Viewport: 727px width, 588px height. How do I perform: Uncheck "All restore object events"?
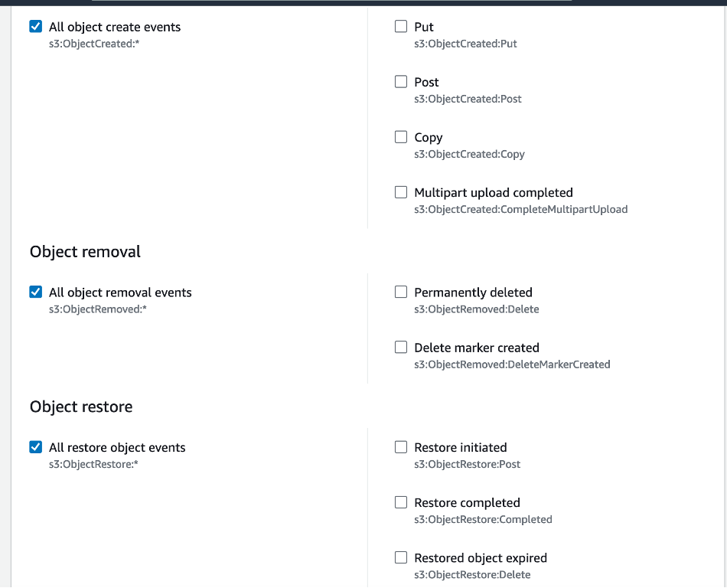point(34,446)
